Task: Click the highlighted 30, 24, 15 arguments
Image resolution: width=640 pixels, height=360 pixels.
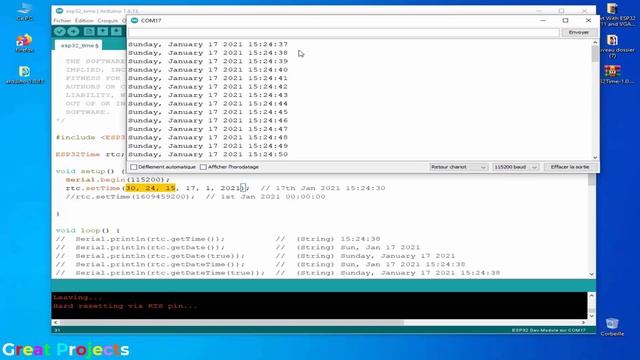Action: [x=151, y=188]
